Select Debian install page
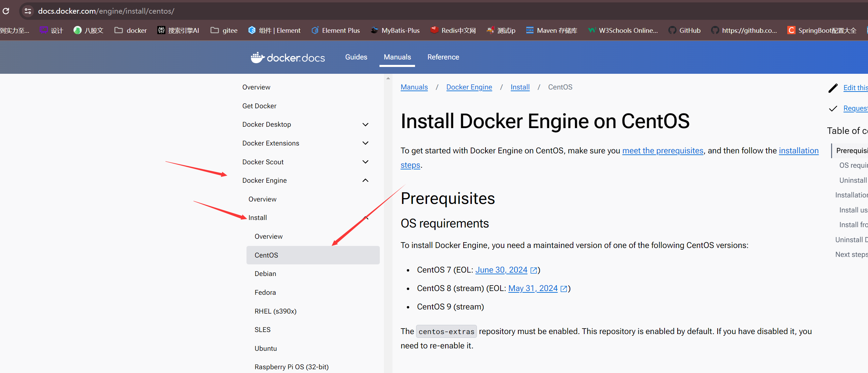This screenshot has height=373, width=868. (x=265, y=274)
